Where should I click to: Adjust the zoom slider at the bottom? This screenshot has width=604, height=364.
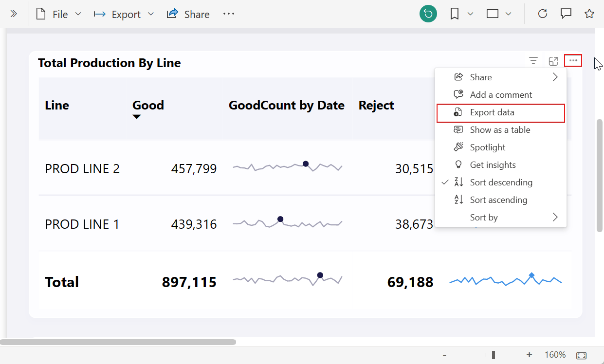[493, 355]
